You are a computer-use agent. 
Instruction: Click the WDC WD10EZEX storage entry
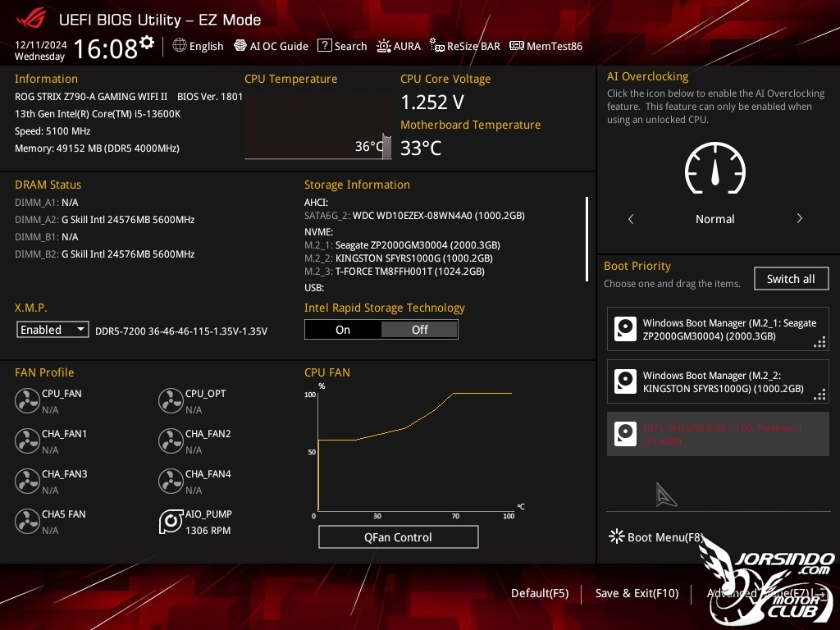tap(414, 216)
